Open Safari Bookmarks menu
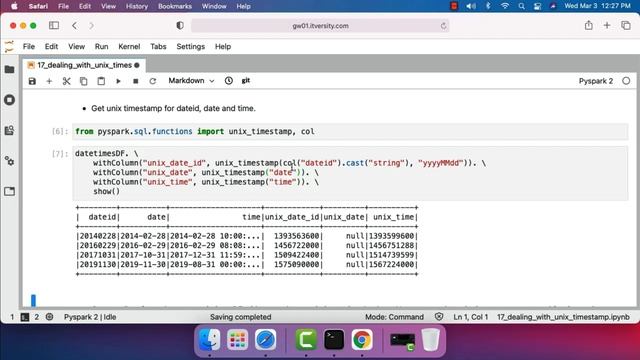 [175, 6]
